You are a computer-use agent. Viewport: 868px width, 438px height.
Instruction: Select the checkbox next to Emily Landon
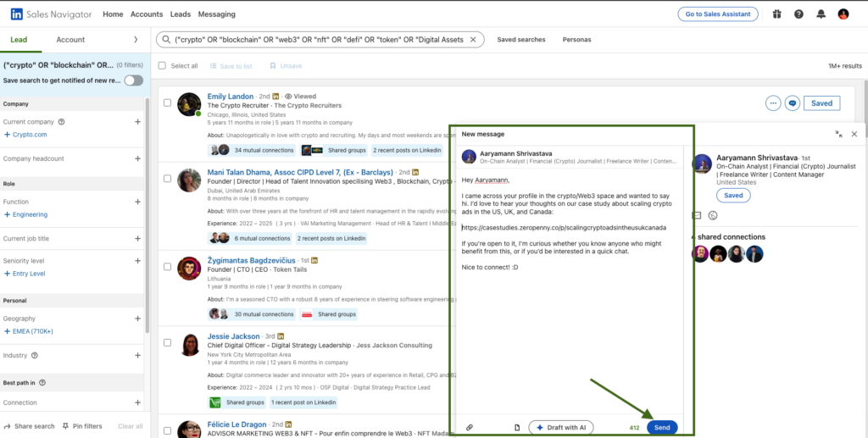point(167,103)
